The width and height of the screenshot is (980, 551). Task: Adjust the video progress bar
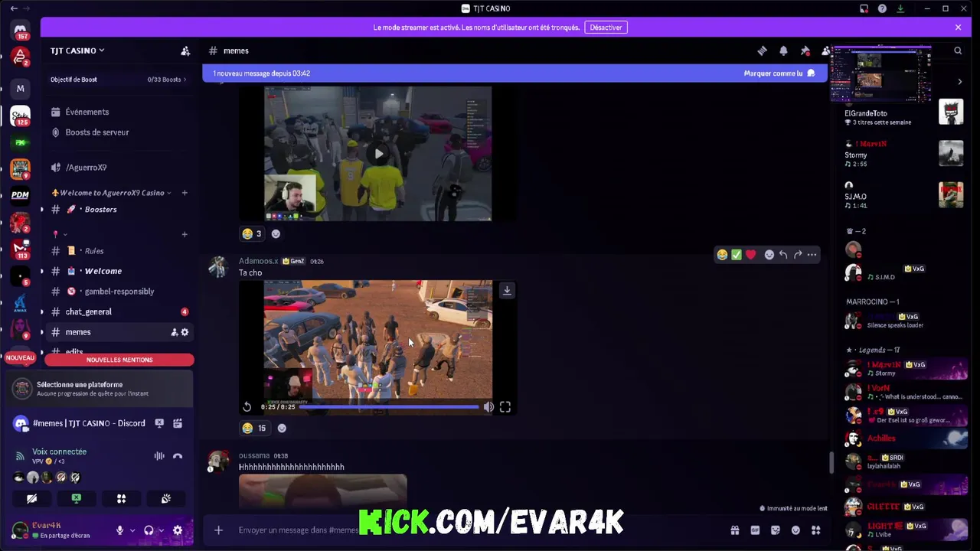coord(389,407)
